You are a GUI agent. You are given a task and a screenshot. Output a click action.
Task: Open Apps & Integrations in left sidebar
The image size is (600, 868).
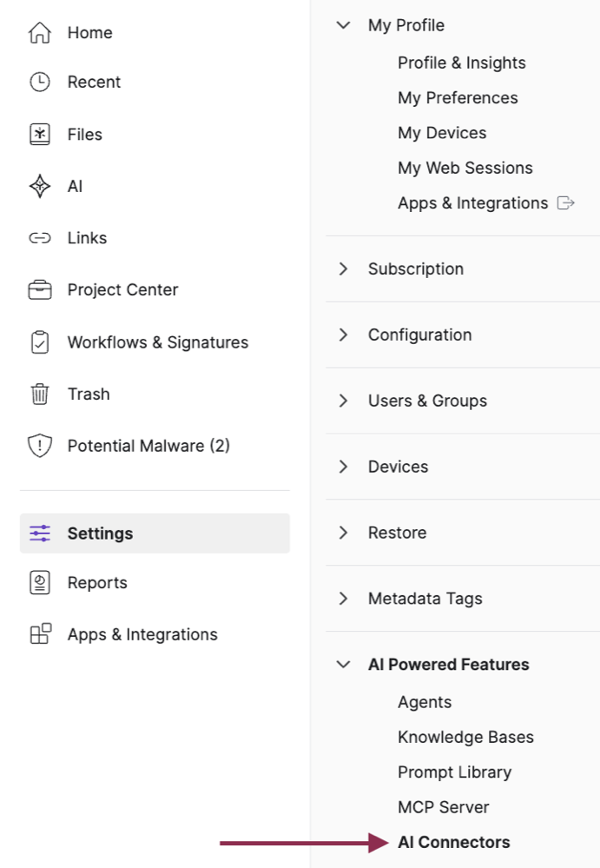142,634
